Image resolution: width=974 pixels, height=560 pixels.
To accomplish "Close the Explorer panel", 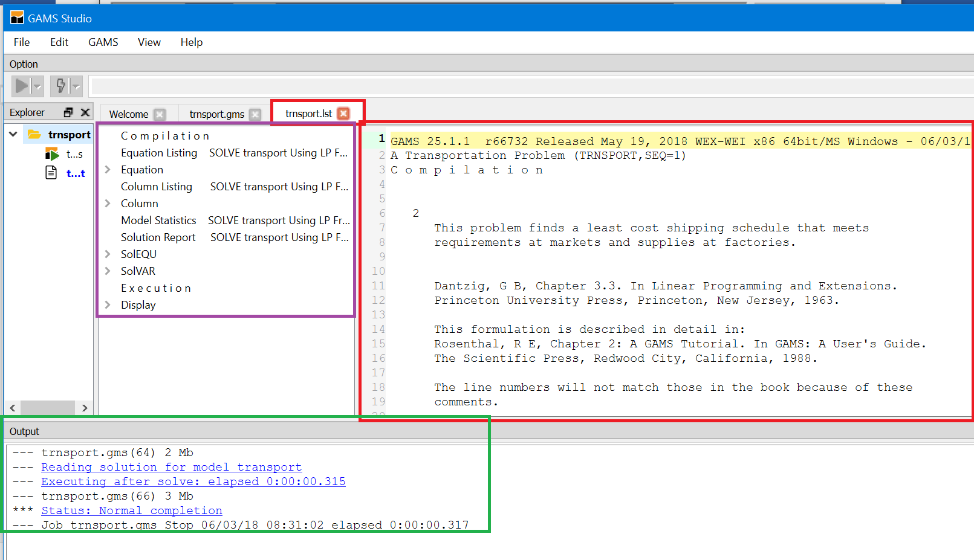I will 85,112.
